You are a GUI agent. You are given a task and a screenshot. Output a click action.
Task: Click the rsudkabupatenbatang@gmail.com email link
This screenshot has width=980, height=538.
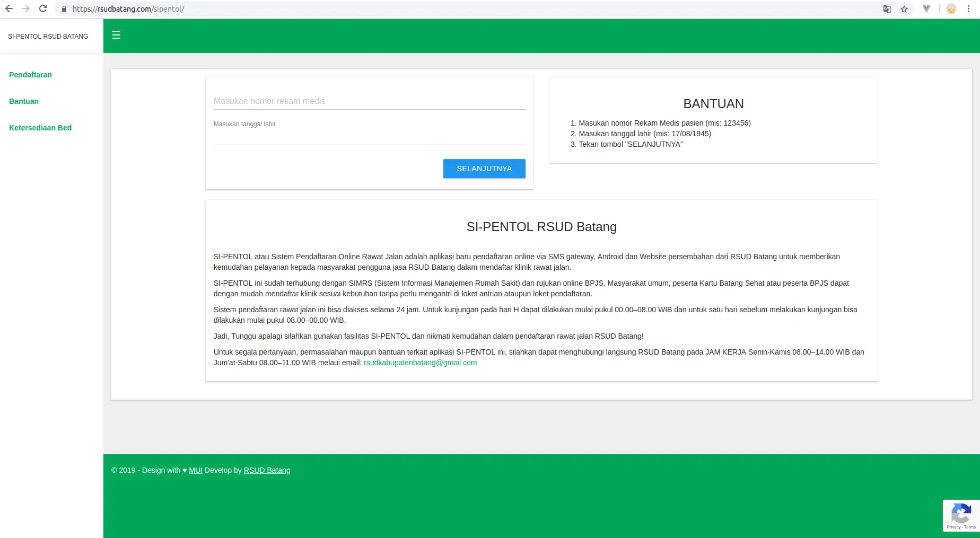[x=420, y=363]
